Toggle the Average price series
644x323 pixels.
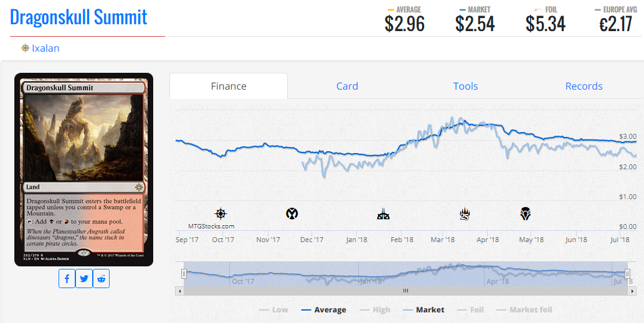tap(324, 310)
